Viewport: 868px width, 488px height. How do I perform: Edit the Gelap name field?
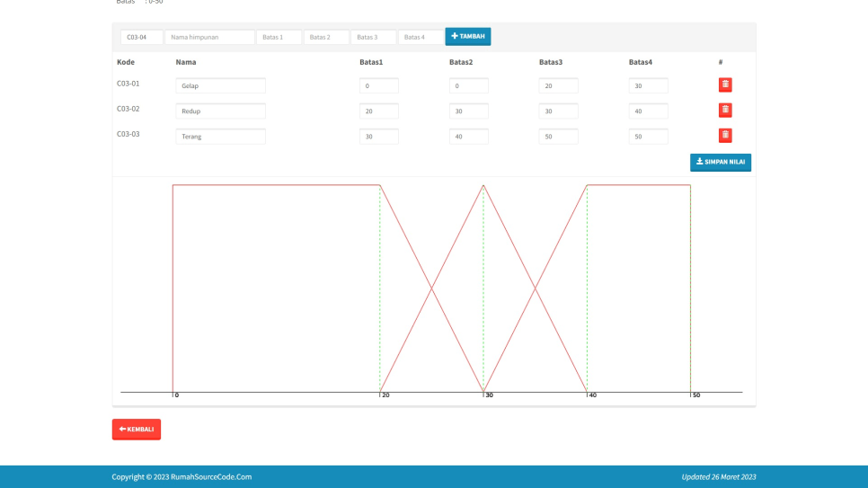(220, 86)
